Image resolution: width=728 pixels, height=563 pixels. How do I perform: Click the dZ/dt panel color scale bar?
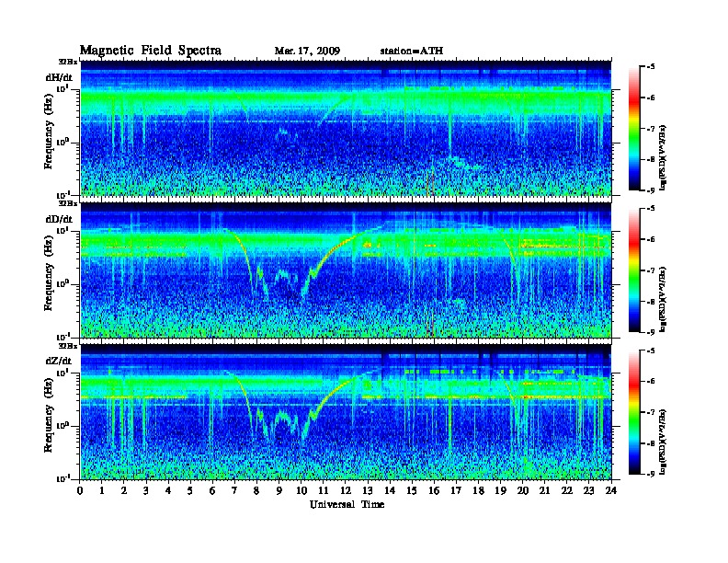coord(634,412)
